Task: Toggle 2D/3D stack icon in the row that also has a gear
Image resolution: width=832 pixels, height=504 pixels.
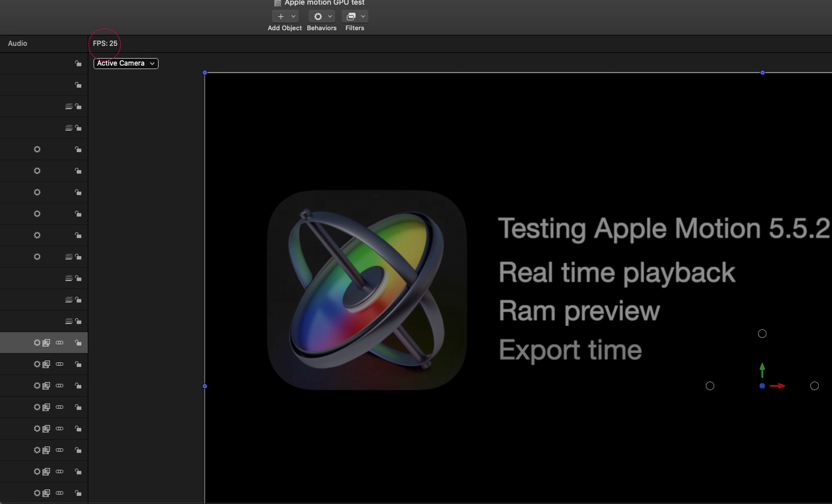Action: tap(69, 257)
